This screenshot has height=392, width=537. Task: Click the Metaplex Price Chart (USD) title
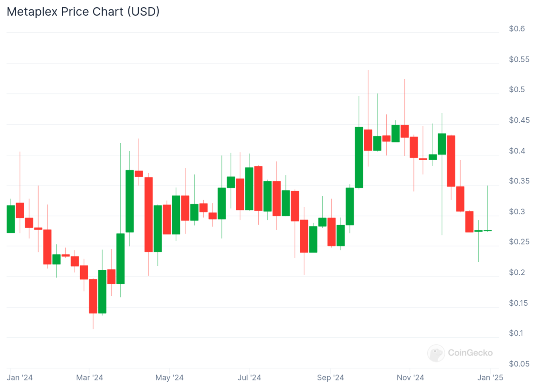click(83, 12)
